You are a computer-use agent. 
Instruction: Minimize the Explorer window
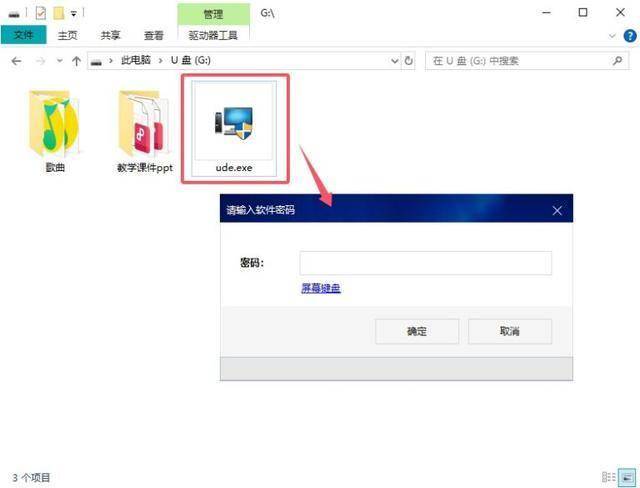point(546,13)
